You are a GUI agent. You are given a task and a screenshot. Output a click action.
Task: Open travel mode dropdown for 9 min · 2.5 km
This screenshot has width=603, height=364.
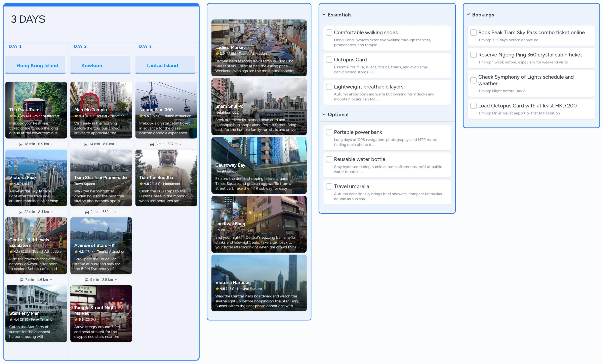(116, 280)
